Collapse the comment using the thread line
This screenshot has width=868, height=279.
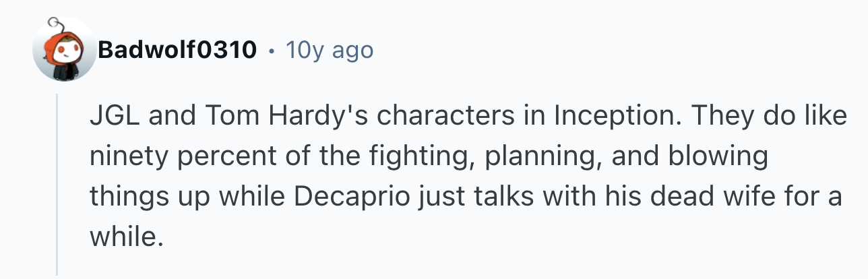tap(58, 184)
